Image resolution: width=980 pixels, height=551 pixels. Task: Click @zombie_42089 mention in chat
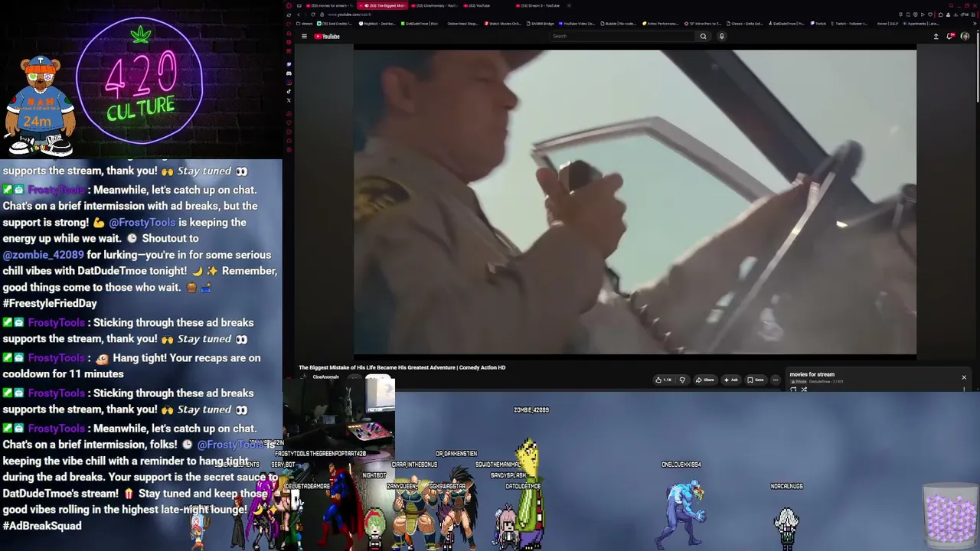(x=44, y=255)
